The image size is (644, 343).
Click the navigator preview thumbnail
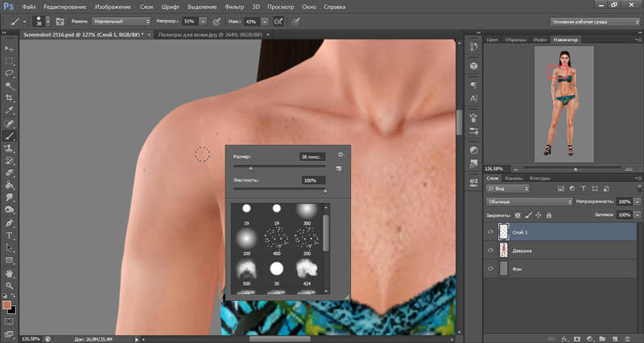563,104
